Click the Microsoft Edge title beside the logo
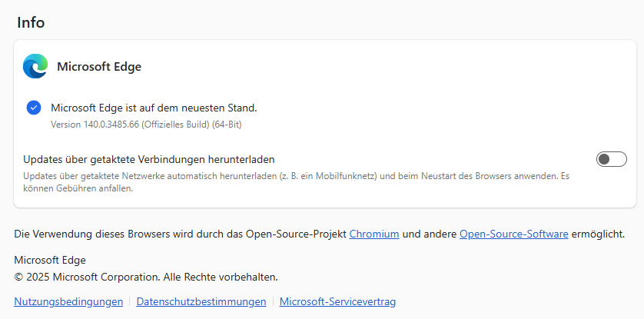Image resolution: width=644 pixels, height=319 pixels. (x=99, y=67)
